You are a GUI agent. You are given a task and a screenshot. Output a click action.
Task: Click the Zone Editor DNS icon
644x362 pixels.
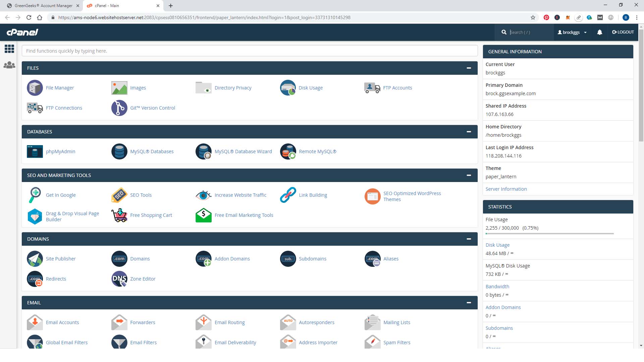[x=119, y=279]
